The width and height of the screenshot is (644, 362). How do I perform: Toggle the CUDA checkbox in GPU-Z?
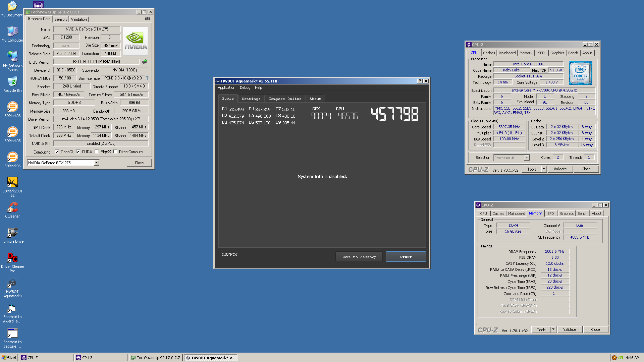coord(78,152)
